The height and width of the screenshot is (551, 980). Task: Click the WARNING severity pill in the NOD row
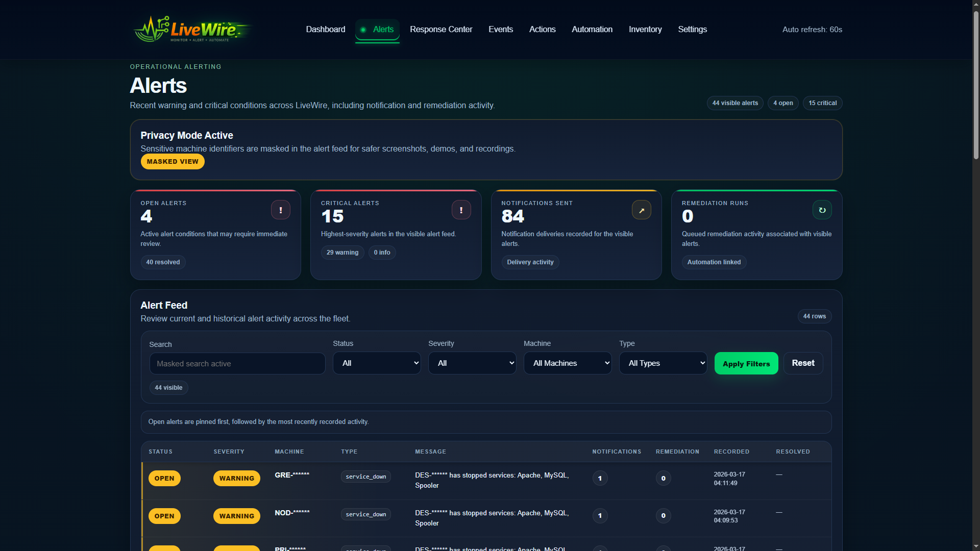click(236, 516)
